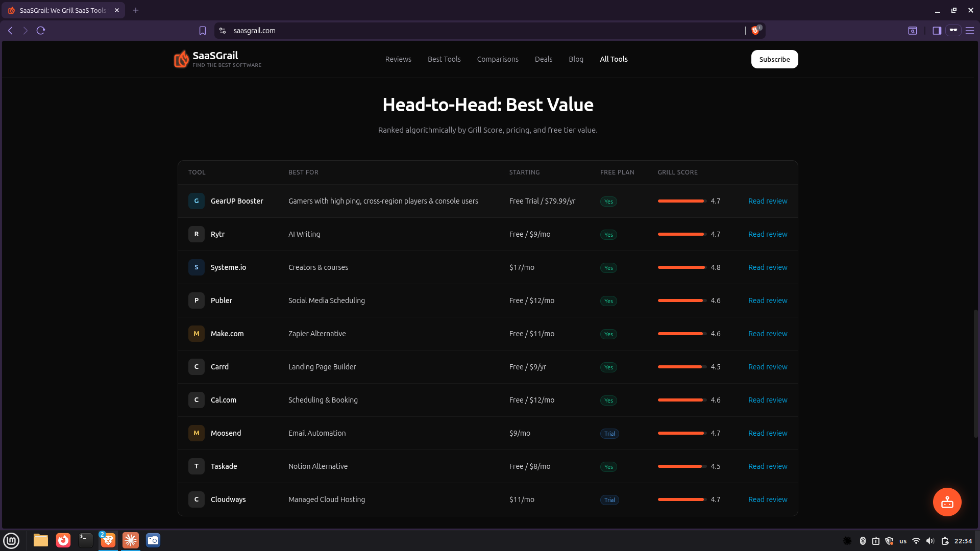Click the clock showing 22:34
Screen dimensions: 980x551
(963, 541)
